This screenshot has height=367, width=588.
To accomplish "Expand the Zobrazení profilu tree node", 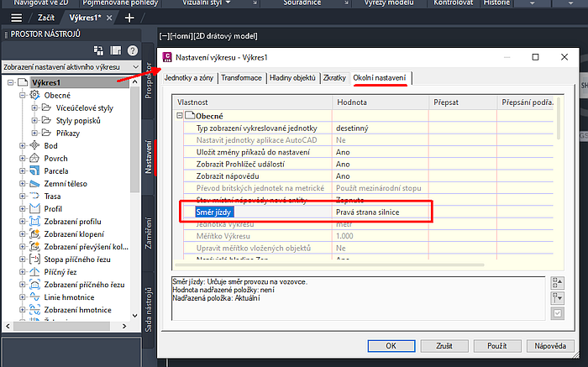I will tap(21, 221).
